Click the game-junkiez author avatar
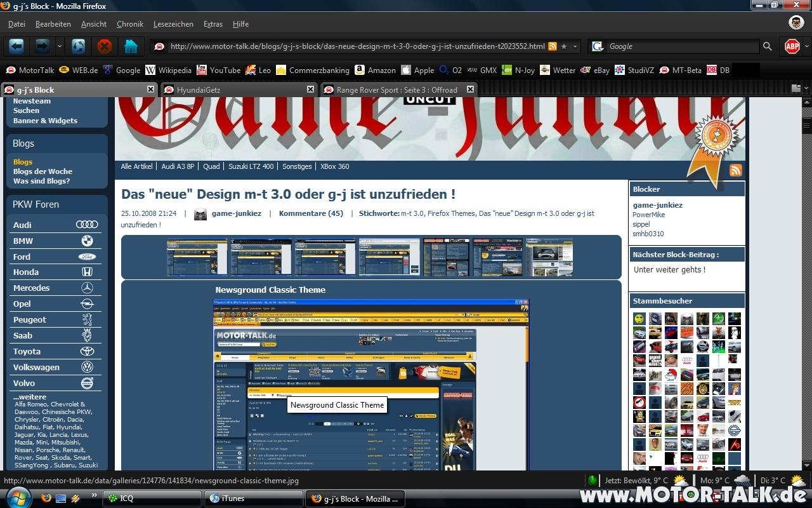 [x=200, y=214]
